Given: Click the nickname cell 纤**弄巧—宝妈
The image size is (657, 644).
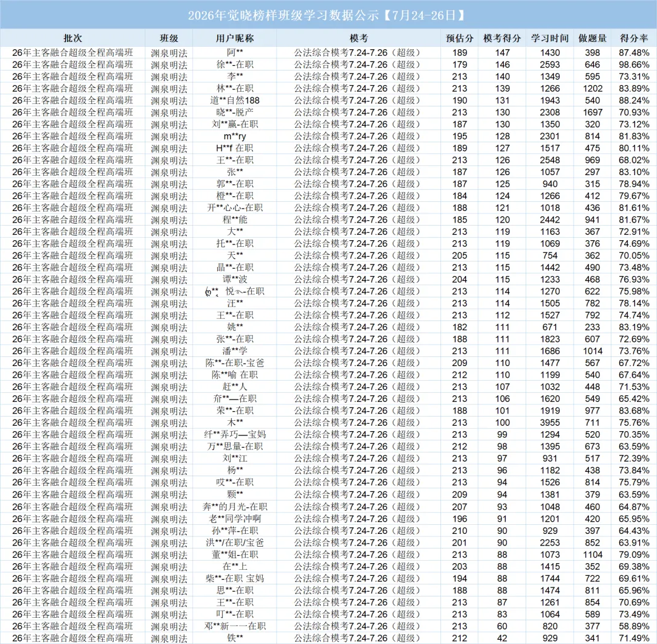Looking at the screenshot, I should (x=235, y=435).
